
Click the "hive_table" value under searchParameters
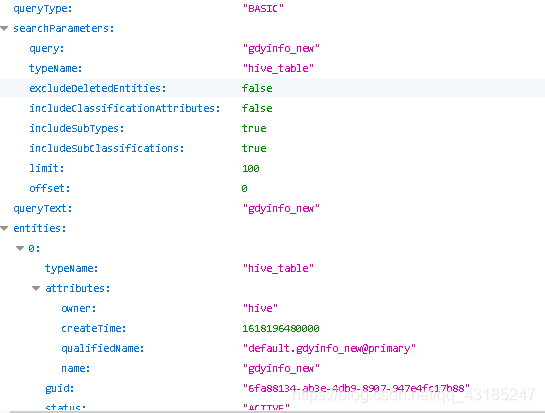pos(278,68)
